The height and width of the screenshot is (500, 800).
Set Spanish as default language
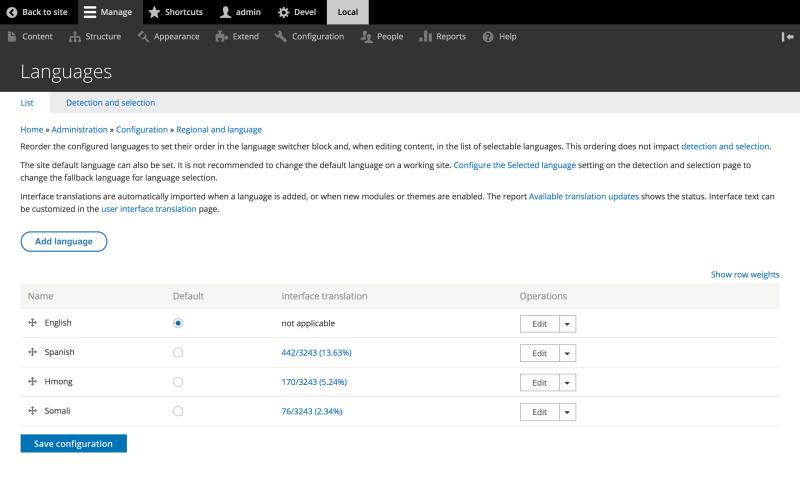(x=178, y=353)
